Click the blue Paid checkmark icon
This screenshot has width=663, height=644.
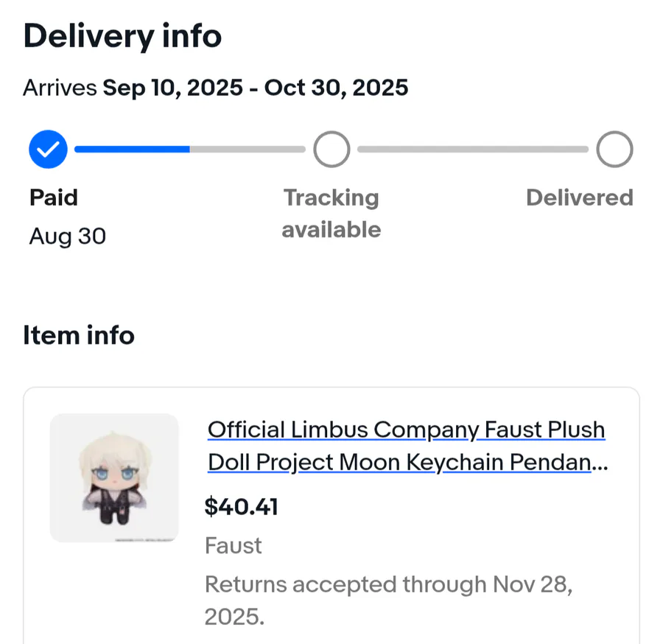(x=48, y=150)
